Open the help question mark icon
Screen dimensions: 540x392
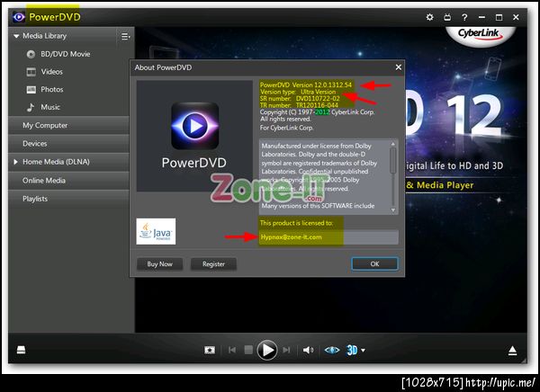[464, 17]
